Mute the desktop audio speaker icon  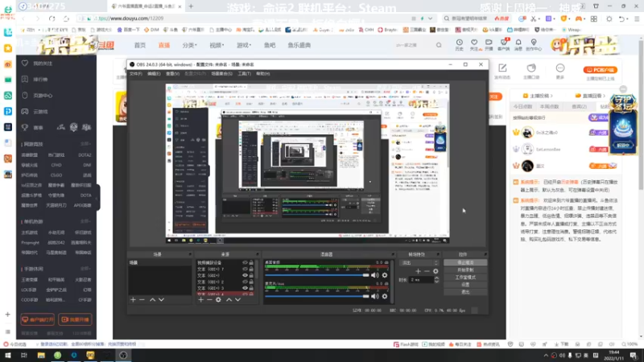coord(375,275)
